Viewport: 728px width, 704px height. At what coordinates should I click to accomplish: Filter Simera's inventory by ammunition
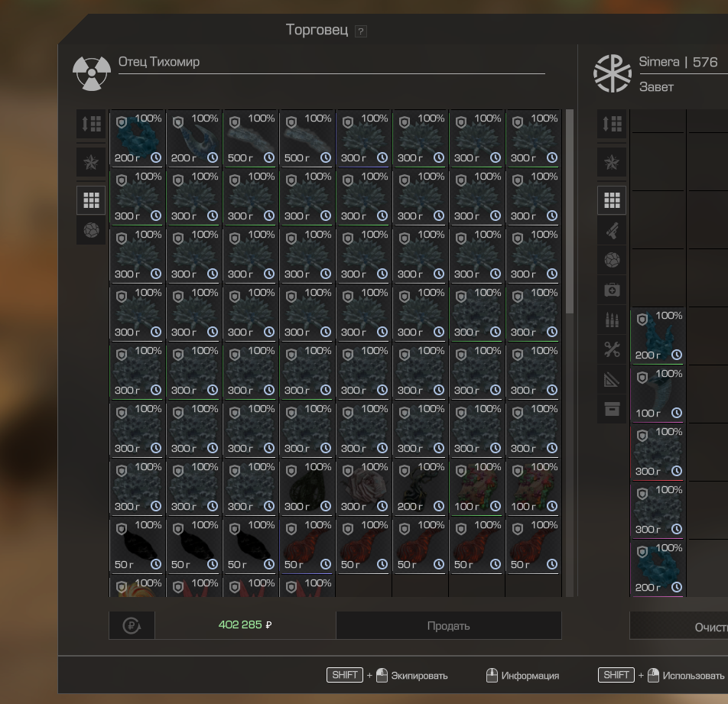612,320
